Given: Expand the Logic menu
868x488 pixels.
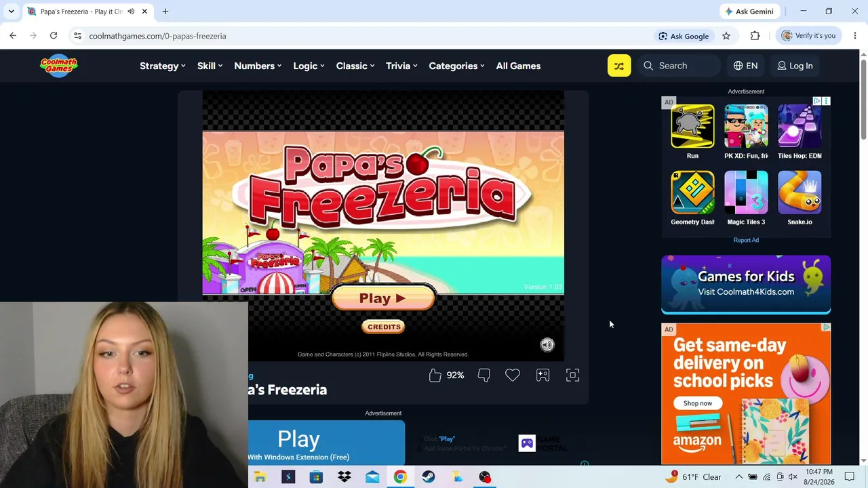Looking at the screenshot, I should (309, 66).
